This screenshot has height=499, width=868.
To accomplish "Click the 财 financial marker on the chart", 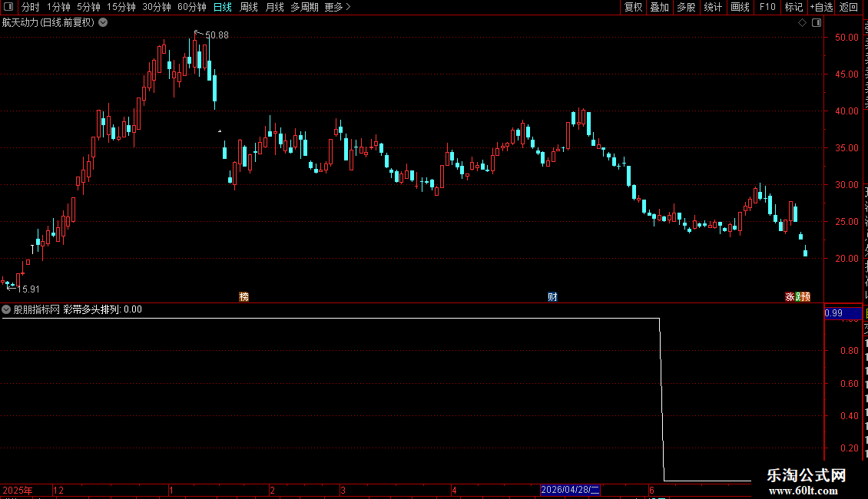I will click(x=552, y=297).
